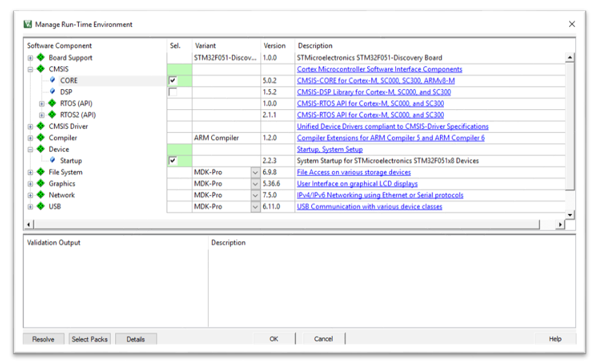594x364 pixels.
Task: Open the CMSIS-CORE for Cortex-M link
Action: pyautogui.click(x=376, y=81)
